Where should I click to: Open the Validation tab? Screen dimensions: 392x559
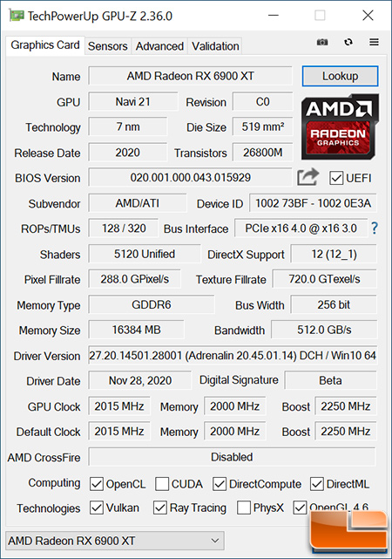coord(215,46)
